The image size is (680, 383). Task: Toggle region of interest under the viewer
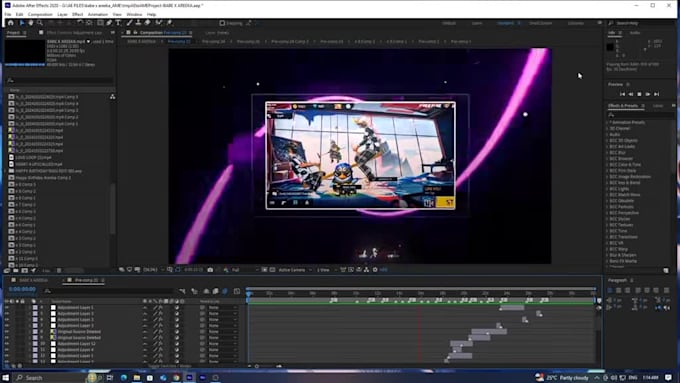tap(264, 270)
